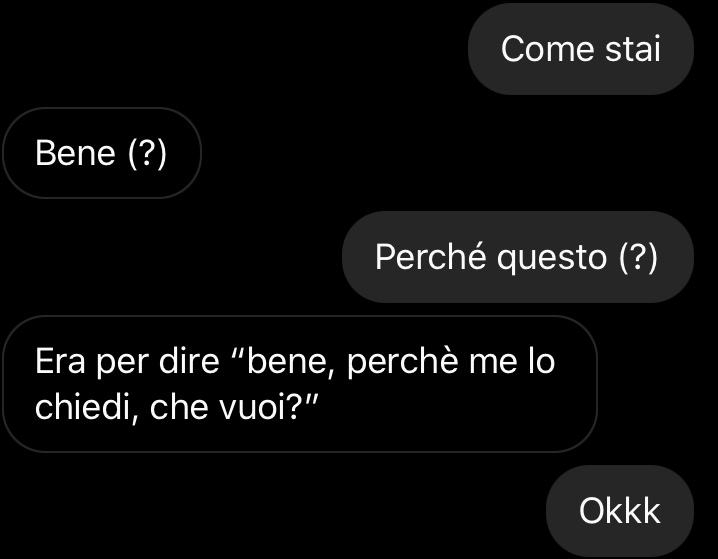Tap the "Perché questo (?)" message bubble

[517, 257]
